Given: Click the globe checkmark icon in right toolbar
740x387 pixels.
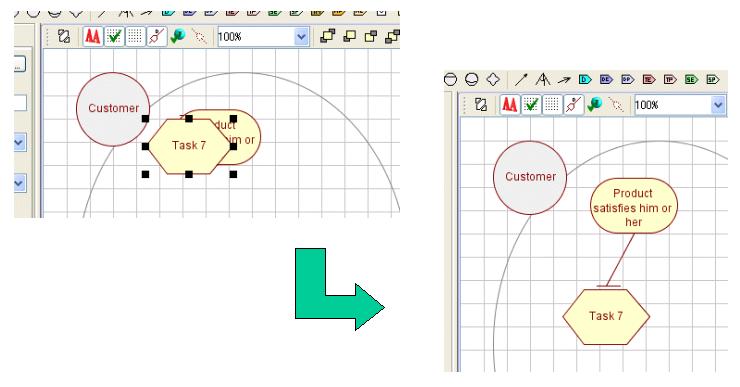Looking at the screenshot, I should coord(594,104).
